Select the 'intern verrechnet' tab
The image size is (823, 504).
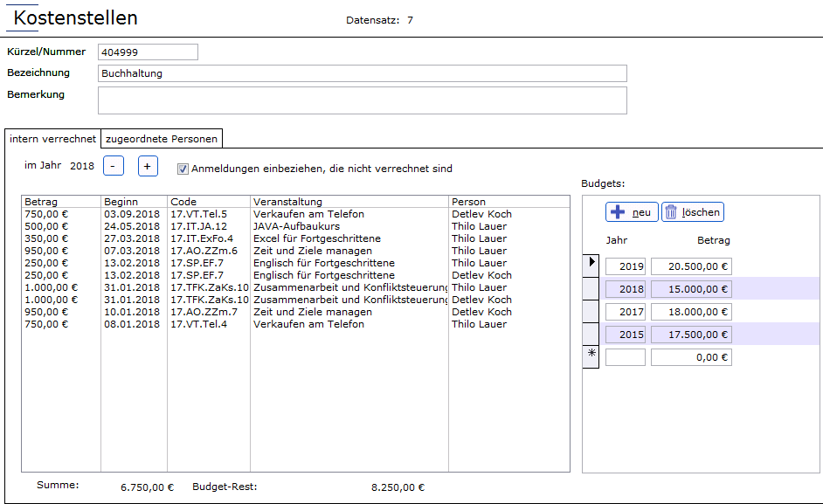tap(52, 138)
